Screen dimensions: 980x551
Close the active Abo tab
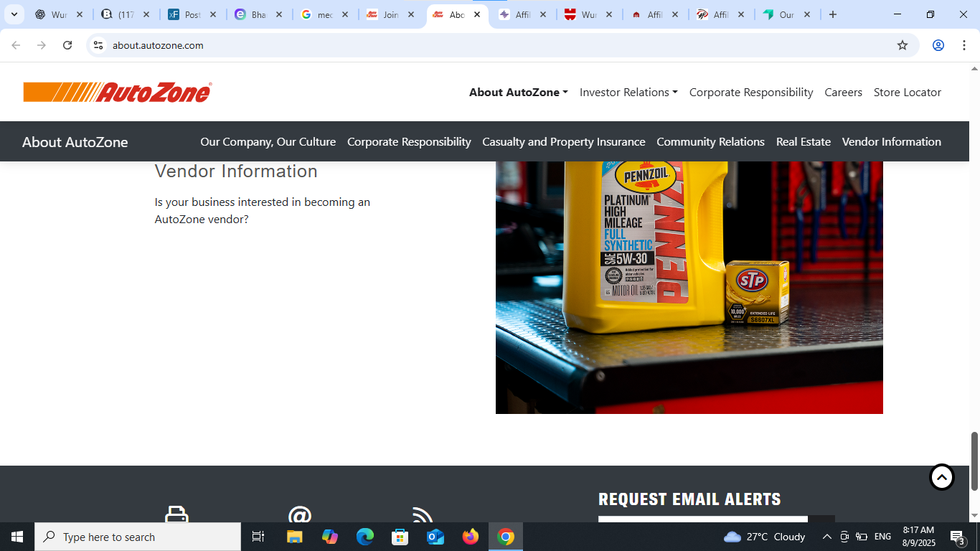pyautogui.click(x=476, y=14)
